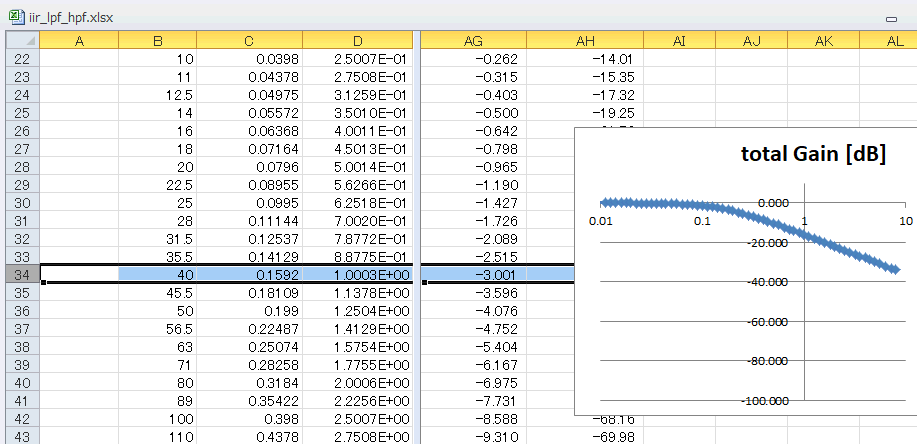Image resolution: width=917 pixels, height=444 pixels.
Task: Click cell with value -14.01 in column AH
Action: 585,58
